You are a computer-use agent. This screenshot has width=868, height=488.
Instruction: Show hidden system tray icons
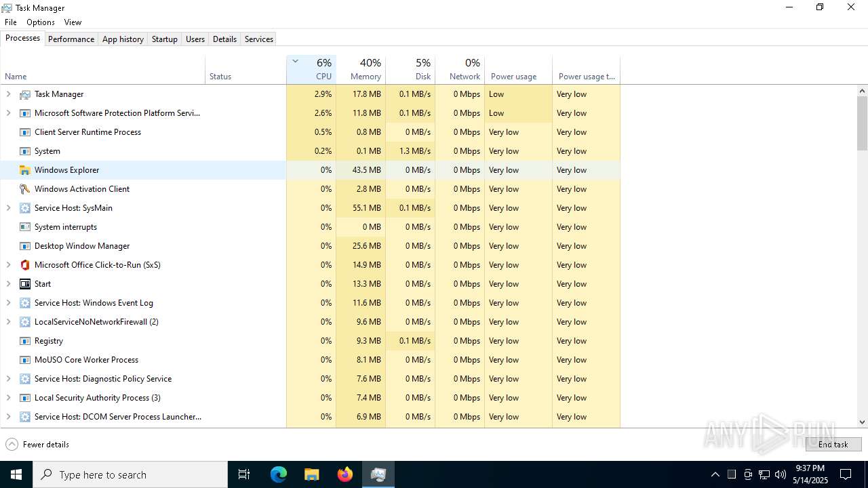tap(715, 474)
